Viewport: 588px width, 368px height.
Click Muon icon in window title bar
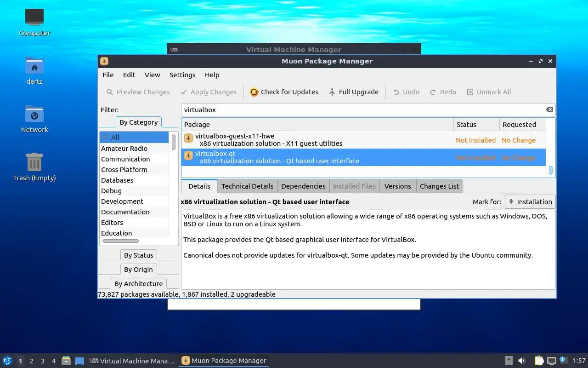tap(104, 61)
